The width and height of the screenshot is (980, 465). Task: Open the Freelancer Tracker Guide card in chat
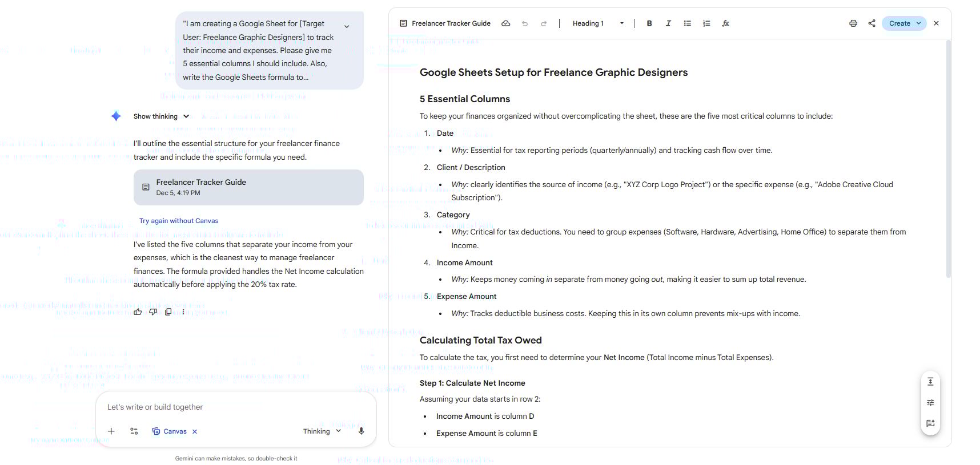(x=248, y=187)
